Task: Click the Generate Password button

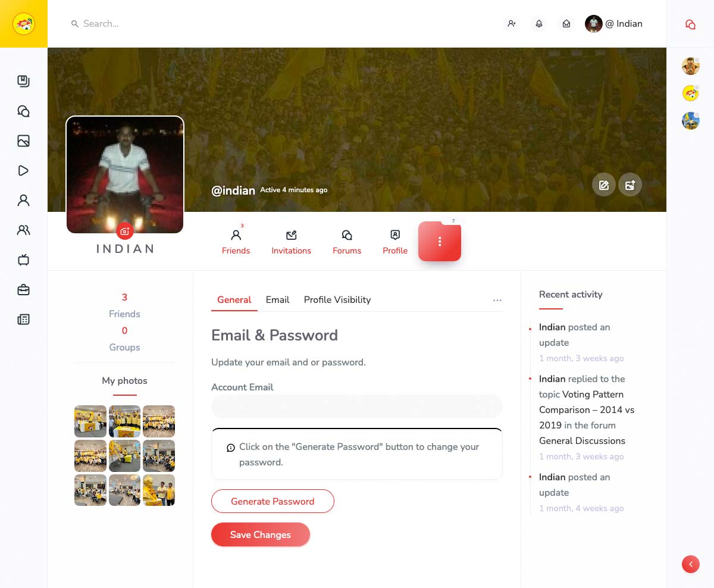Action: point(273,501)
